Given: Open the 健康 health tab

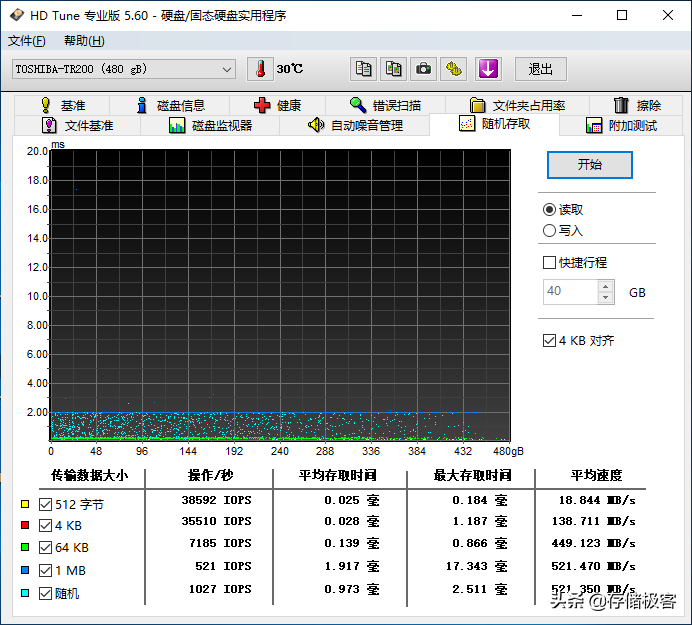Looking at the screenshot, I should point(278,105).
